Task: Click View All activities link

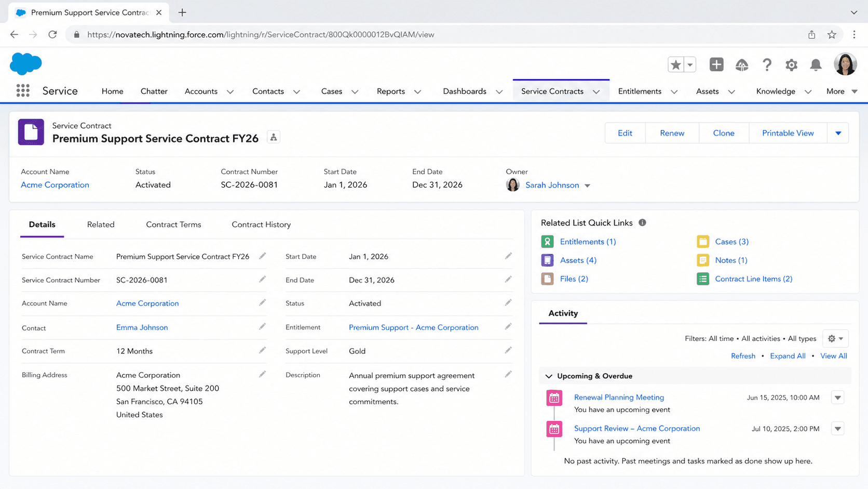Action: click(834, 356)
